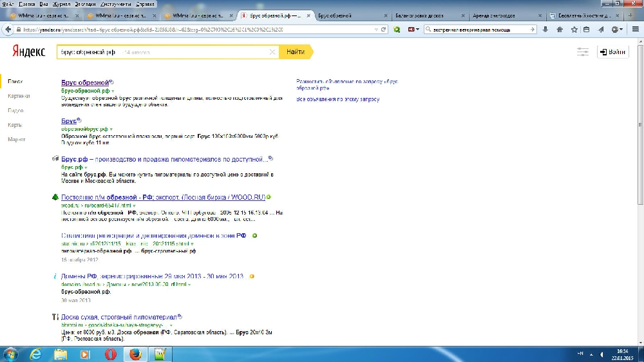Expand the брус.рф URL dropdown arrow

(86, 167)
